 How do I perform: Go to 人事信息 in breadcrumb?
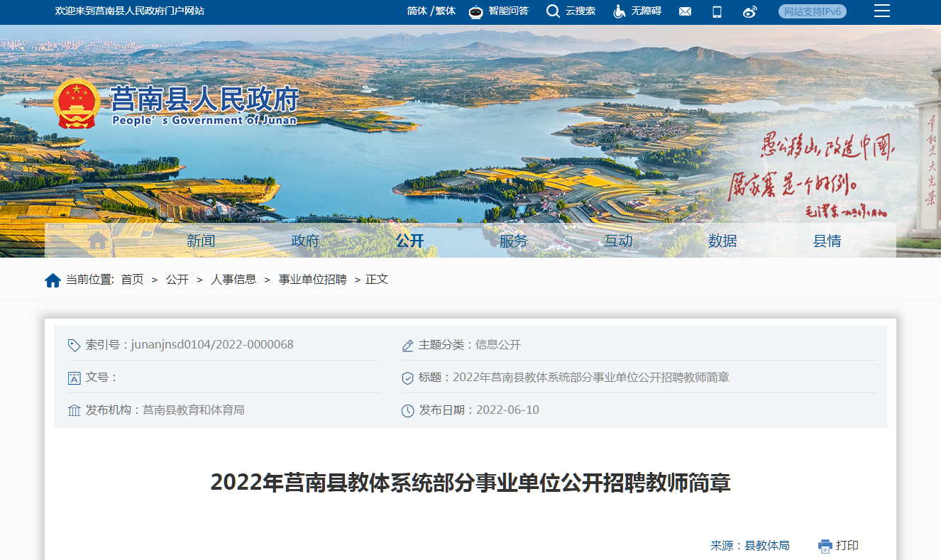tap(233, 280)
